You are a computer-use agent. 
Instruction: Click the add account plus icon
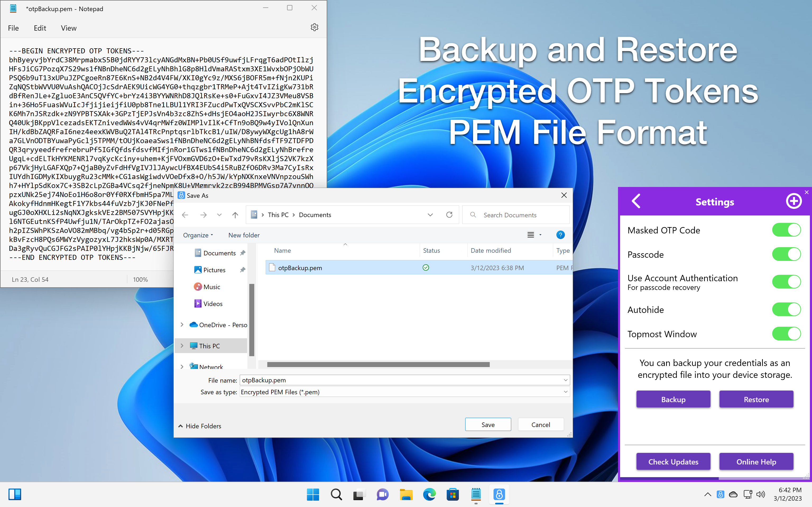793,201
